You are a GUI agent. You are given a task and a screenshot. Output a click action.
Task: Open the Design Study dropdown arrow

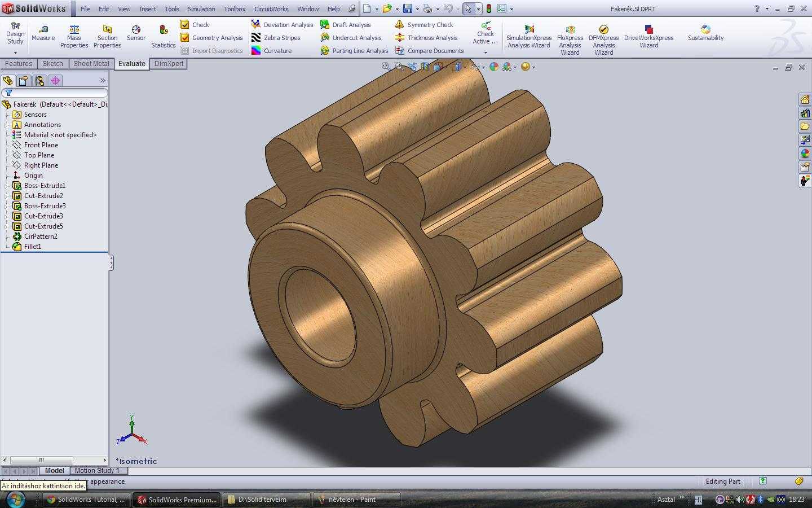(15, 52)
